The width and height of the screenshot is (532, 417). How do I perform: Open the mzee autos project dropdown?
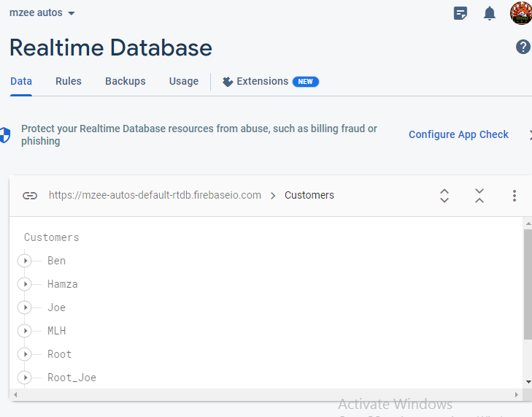coord(42,13)
